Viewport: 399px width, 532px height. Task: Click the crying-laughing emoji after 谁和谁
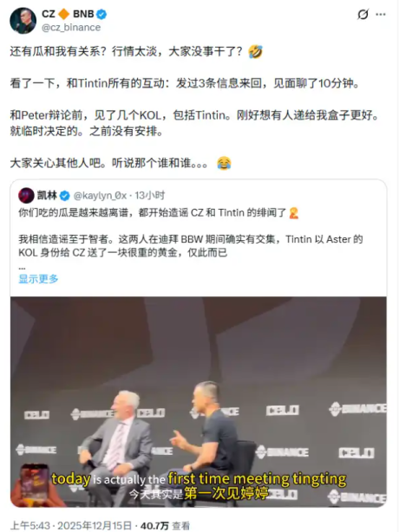pos(224,163)
